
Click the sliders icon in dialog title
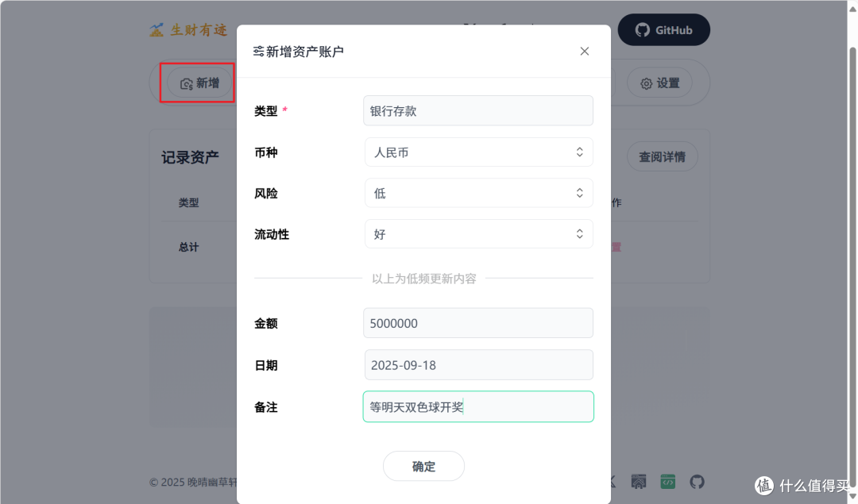click(258, 52)
